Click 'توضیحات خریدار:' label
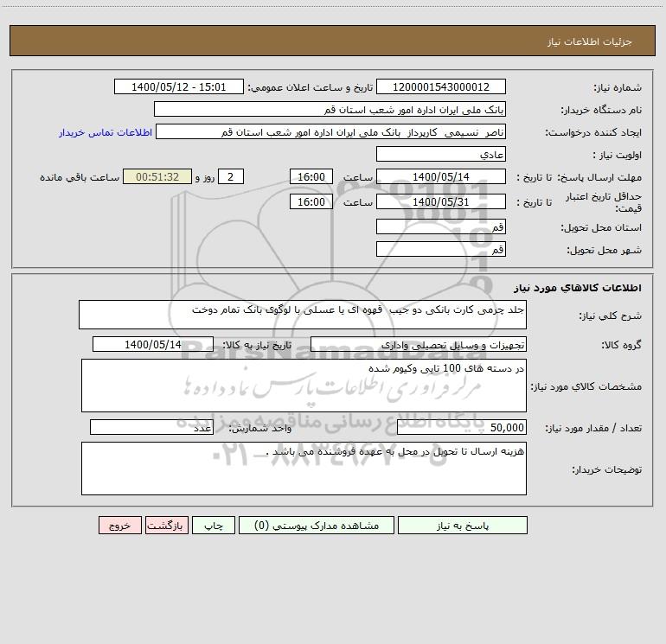 (606, 469)
